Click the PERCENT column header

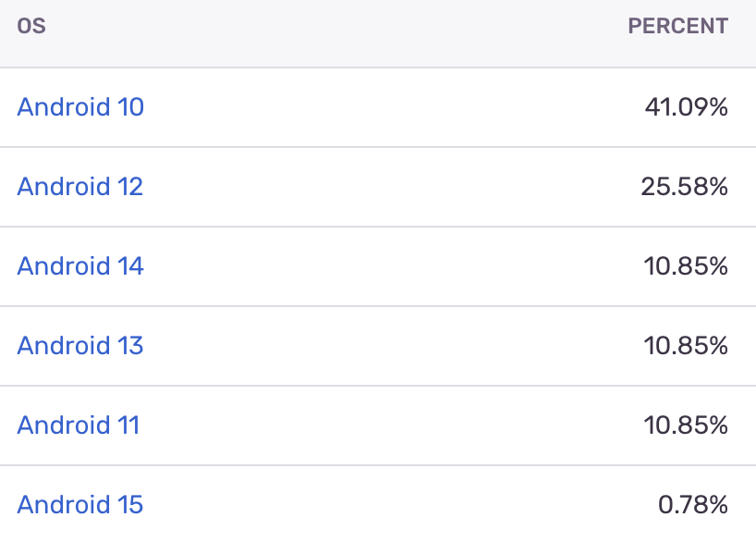[677, 26]
